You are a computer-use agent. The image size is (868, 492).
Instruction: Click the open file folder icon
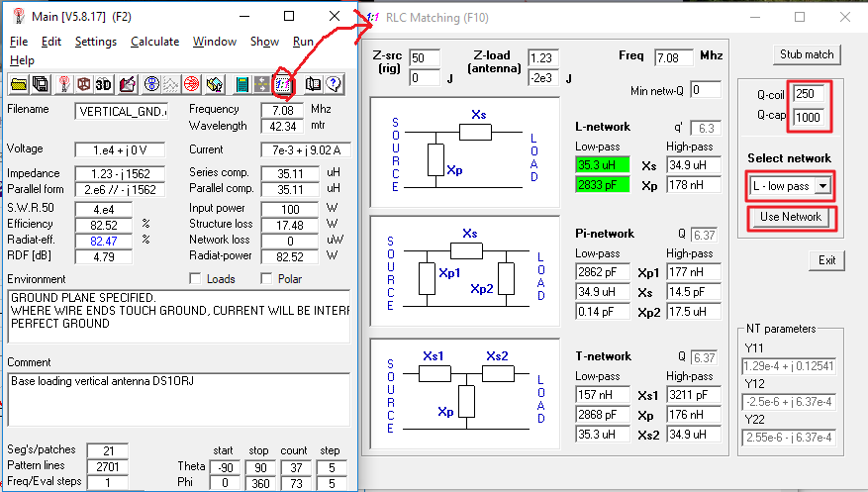pos(18,84)
